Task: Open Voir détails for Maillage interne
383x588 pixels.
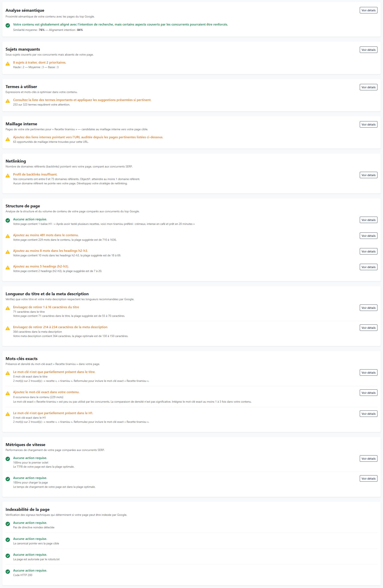Action: tap(368, 124)
